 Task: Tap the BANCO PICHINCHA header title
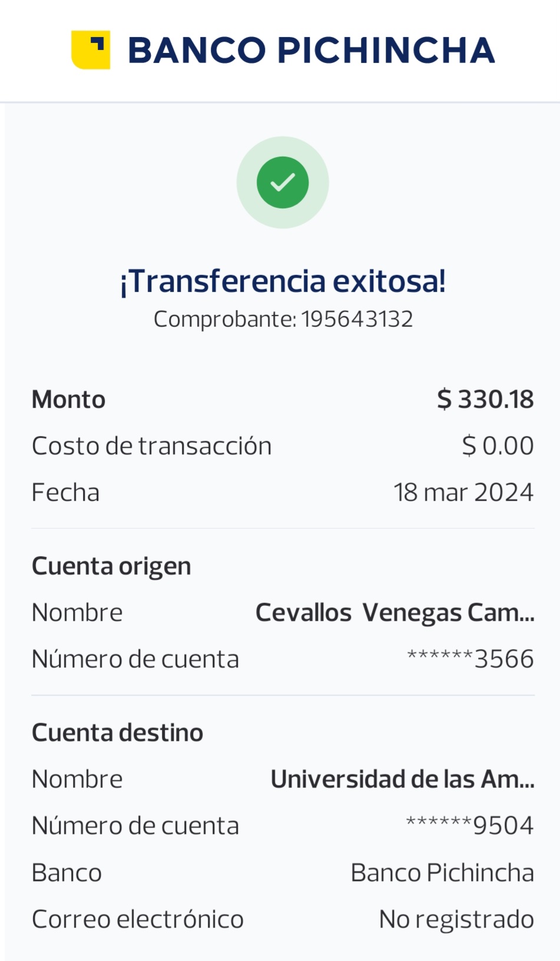click(x=311, y=50)
